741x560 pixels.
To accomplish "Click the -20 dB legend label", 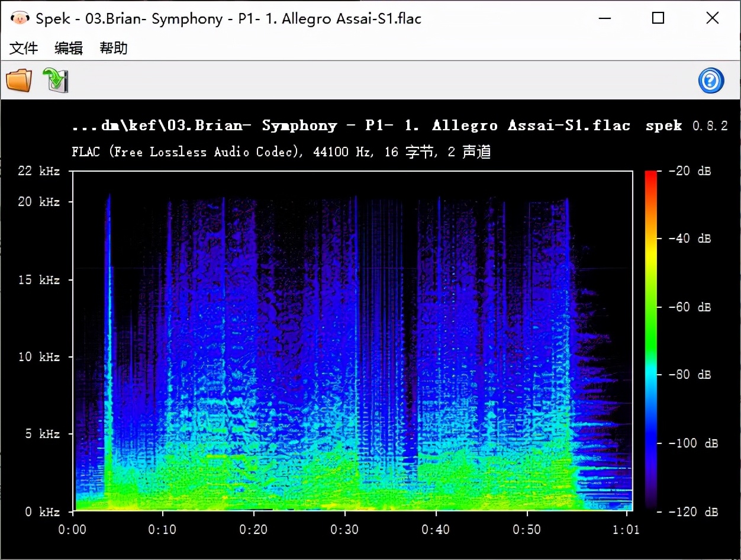I will tap(690, 171).
